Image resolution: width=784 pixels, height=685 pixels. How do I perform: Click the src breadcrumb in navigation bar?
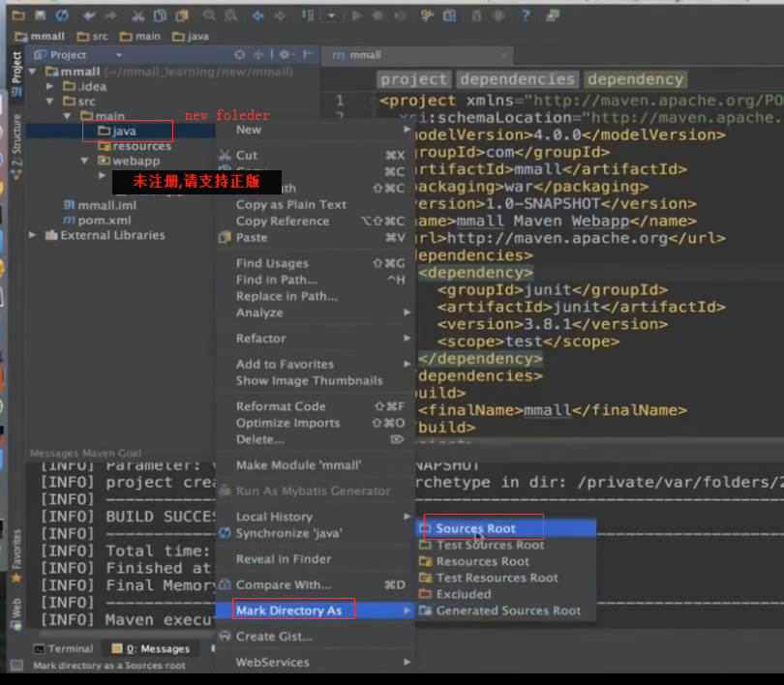point(93,37)
